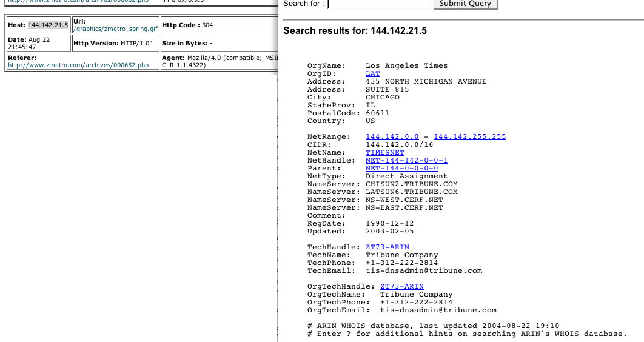
Task: Click OrgName value Los Angeles Times
Action: (407, 65)
